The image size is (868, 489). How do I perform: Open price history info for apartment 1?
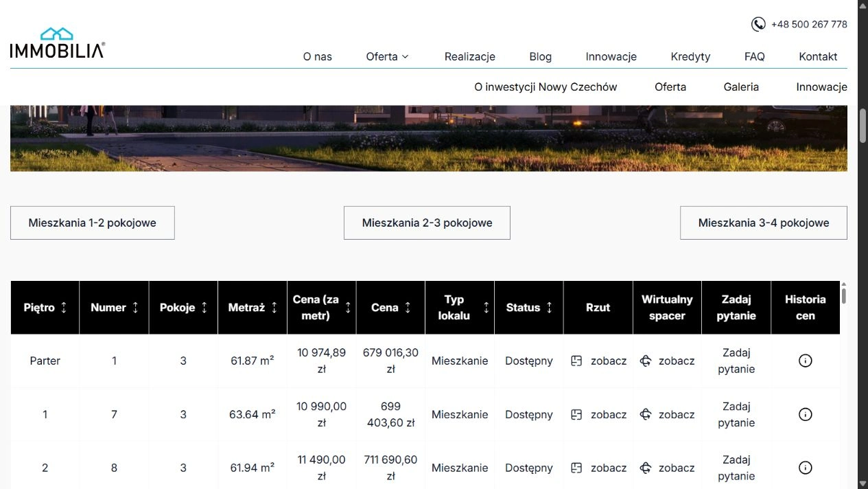(x=806, y=361)
